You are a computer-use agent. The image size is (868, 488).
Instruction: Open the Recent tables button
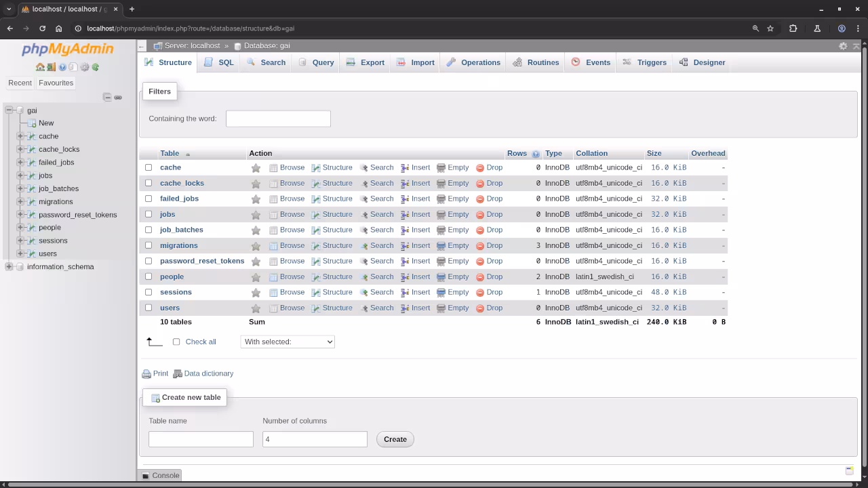click(x=20, y=83)
